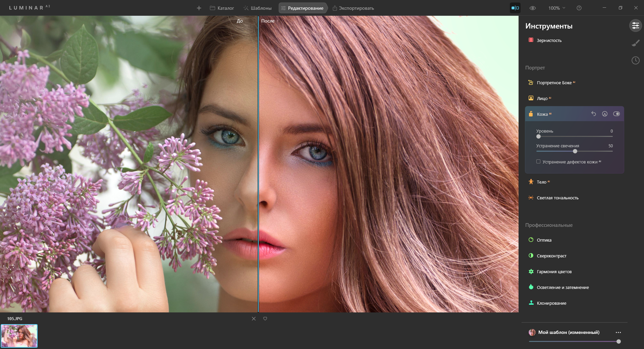644x349 pixels.
Task: Open the 100% zoom dropdown
Action: tap(557, 8)
